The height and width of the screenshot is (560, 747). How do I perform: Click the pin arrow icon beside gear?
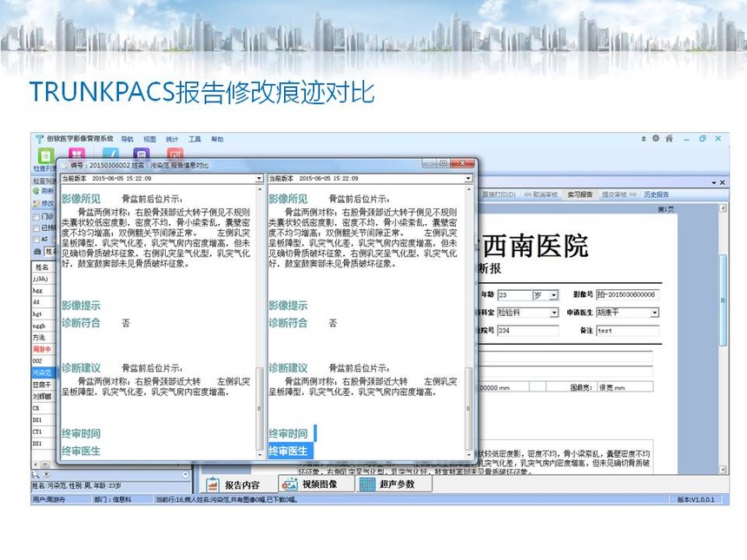(x=644, y=139)
